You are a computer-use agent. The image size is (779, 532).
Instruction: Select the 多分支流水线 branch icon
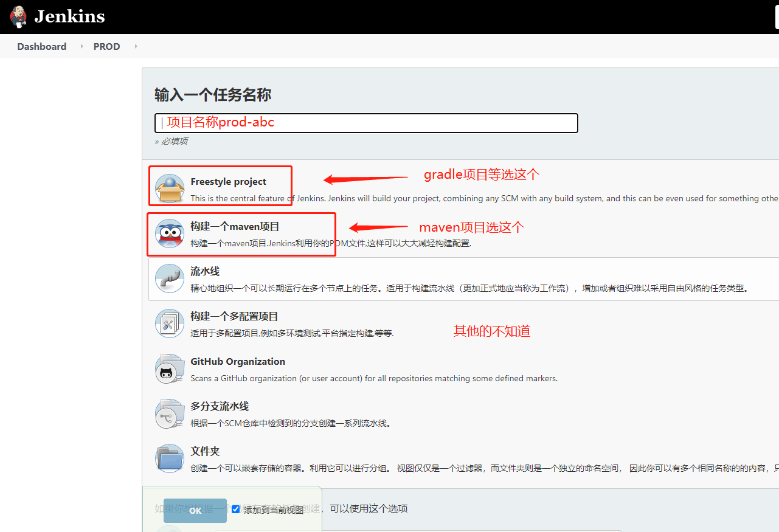[x=169, y=413]
